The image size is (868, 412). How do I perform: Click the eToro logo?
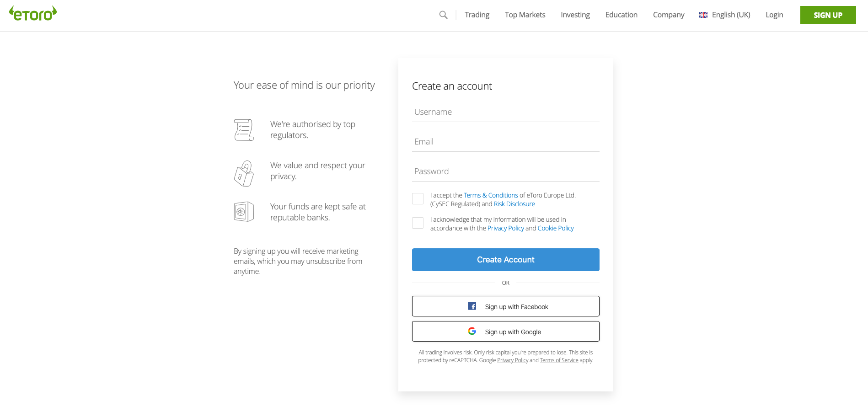click(x=33, y=14)
